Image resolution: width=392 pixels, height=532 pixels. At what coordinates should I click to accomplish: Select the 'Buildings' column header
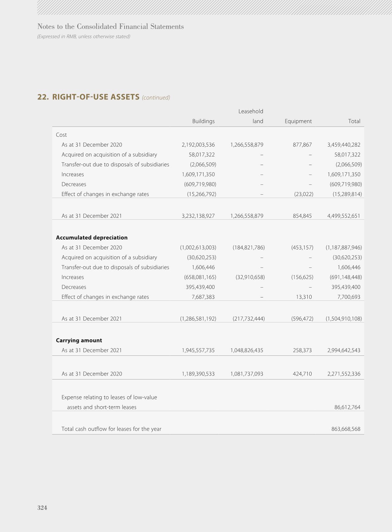(x=203, y=121)
